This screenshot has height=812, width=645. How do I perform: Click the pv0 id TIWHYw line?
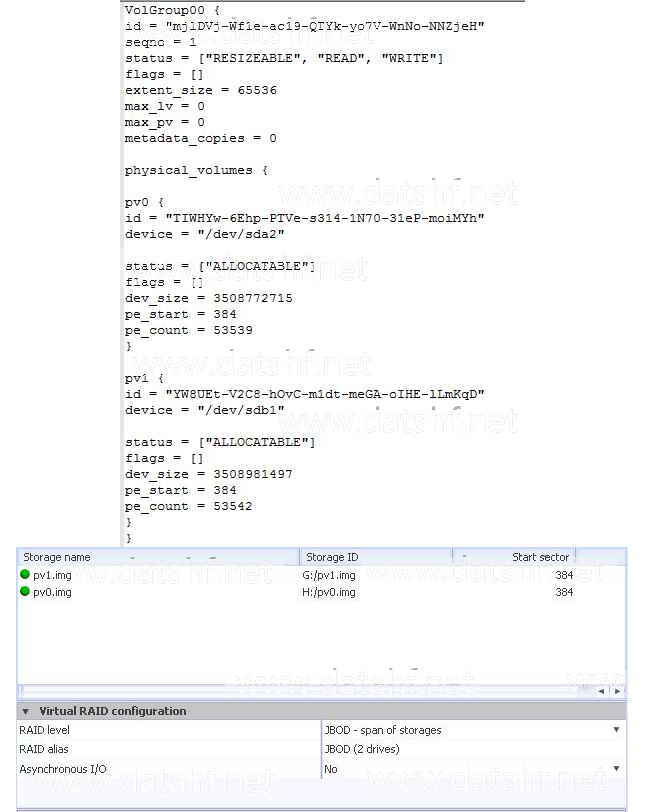pos(304,218)
